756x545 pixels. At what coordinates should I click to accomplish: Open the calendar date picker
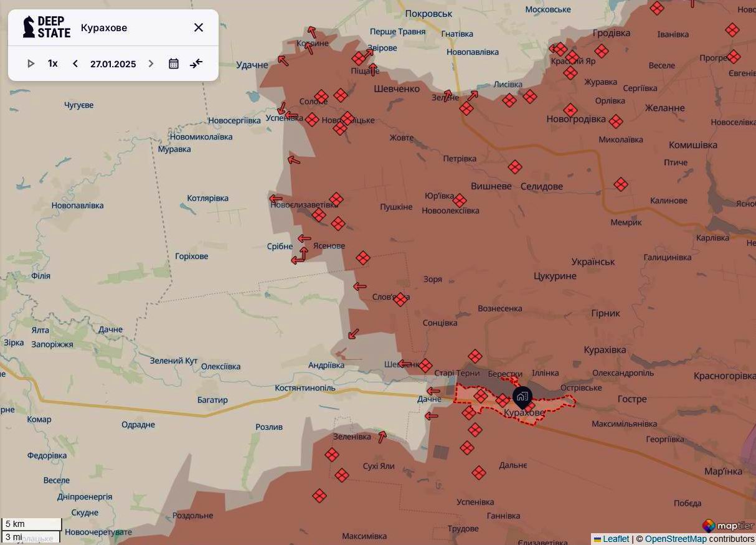(x=173, y=63)
